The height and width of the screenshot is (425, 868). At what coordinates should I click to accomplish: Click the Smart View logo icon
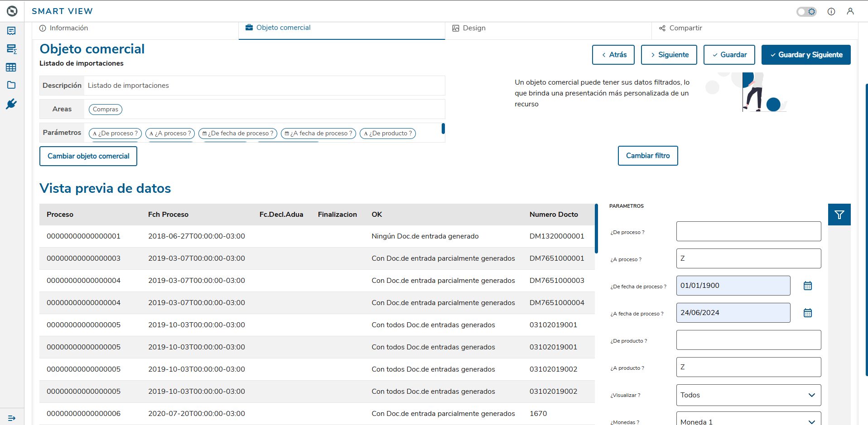[12, 11]
